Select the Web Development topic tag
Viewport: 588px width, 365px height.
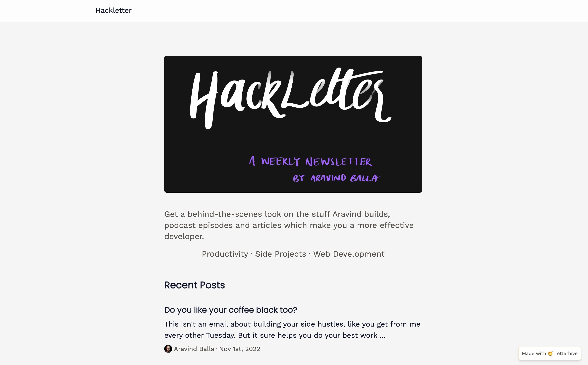coord(349,254)
